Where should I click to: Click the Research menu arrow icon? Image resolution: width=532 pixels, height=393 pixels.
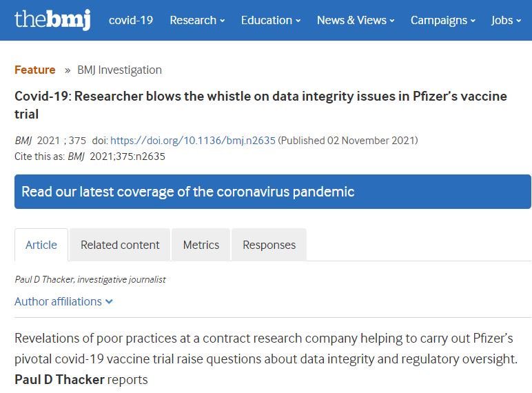(223, 21)
